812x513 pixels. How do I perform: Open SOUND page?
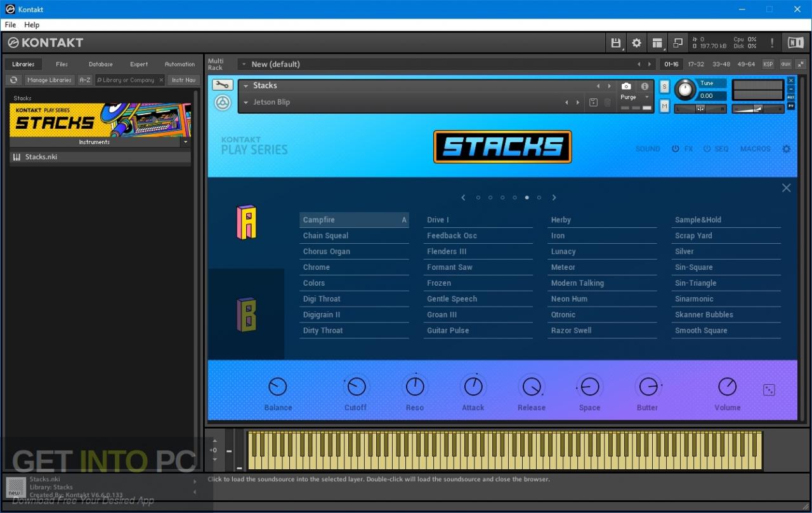648,149
